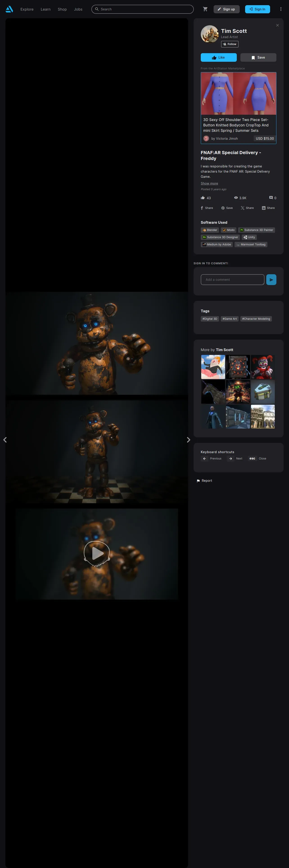
Task: Click the ArtStation logo
Action: pyautogui.click(x=9, y=9)
